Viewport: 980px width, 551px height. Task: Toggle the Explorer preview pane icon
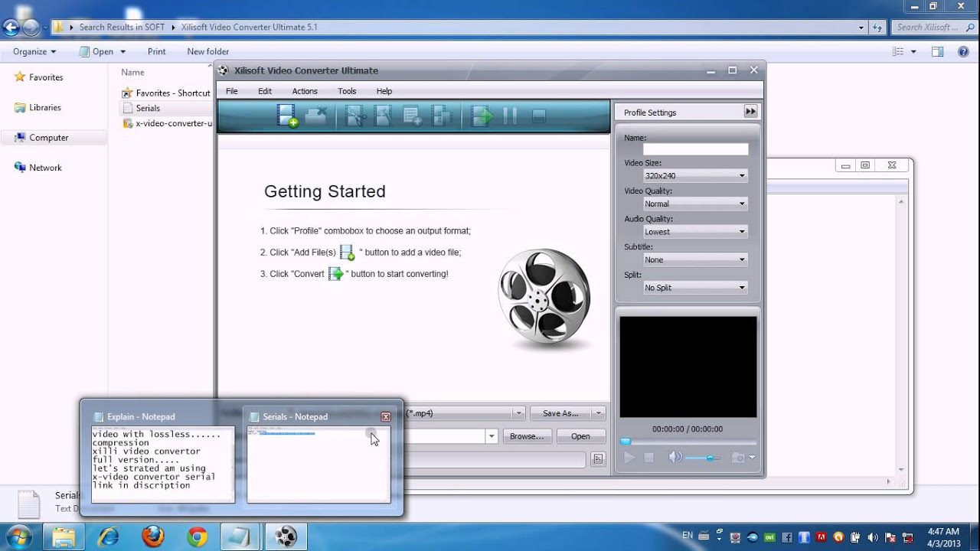tap(937, 51)
